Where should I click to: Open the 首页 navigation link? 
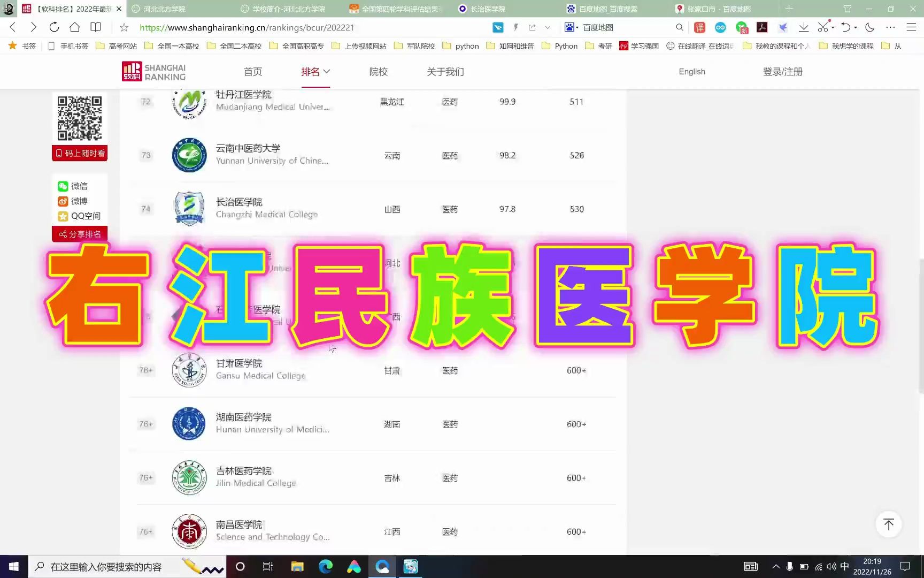pos(253,72)
